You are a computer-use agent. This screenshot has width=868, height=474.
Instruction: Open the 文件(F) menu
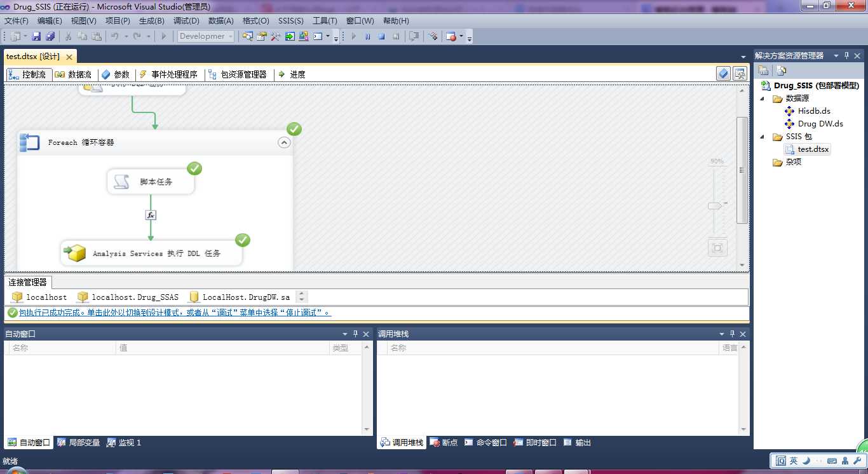17,21
